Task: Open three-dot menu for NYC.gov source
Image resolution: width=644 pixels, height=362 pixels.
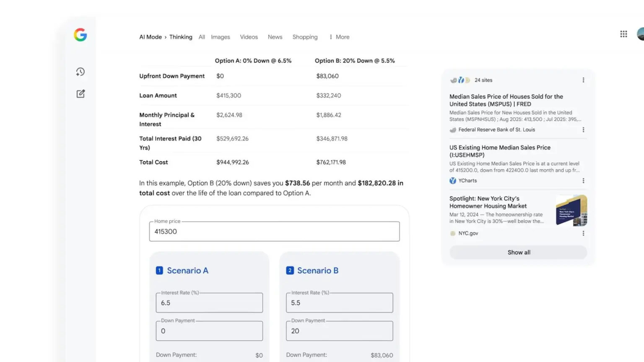Action: click(583, 233)
